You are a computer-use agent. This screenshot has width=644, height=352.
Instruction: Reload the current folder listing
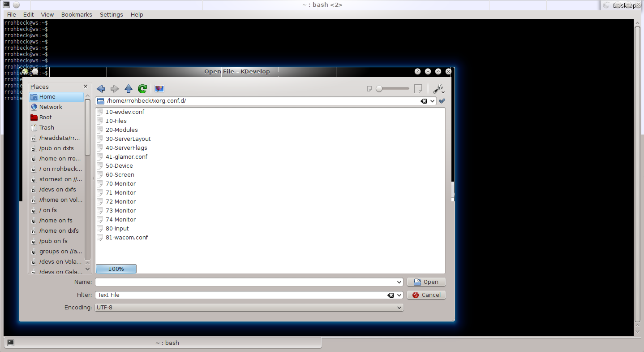[x=142, y=89]
